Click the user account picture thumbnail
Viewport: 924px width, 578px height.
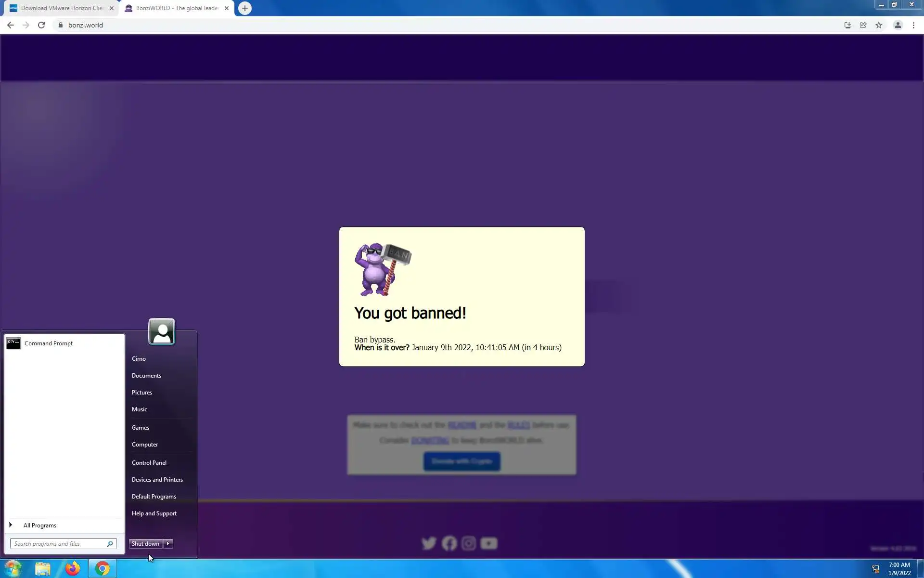pyautogui.click(x=162, y=331)
